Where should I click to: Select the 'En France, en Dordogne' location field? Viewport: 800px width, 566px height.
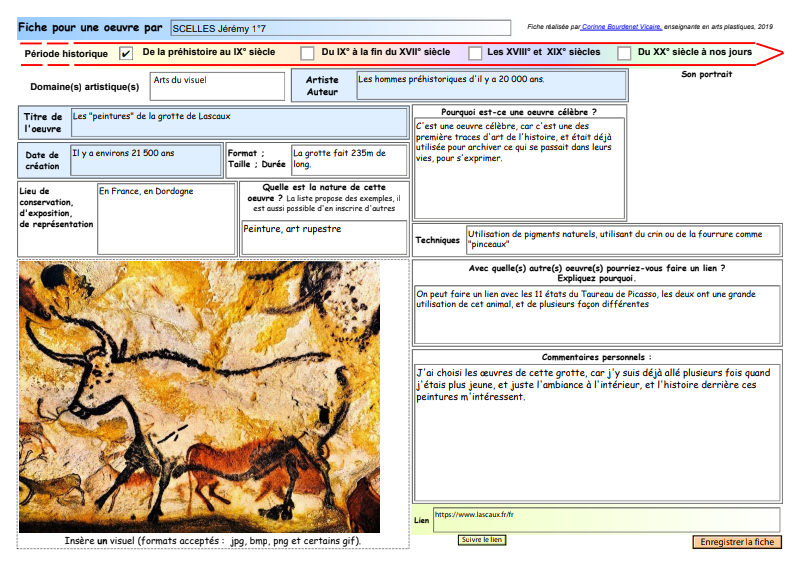pyautogui.click(x=165, y=217)
